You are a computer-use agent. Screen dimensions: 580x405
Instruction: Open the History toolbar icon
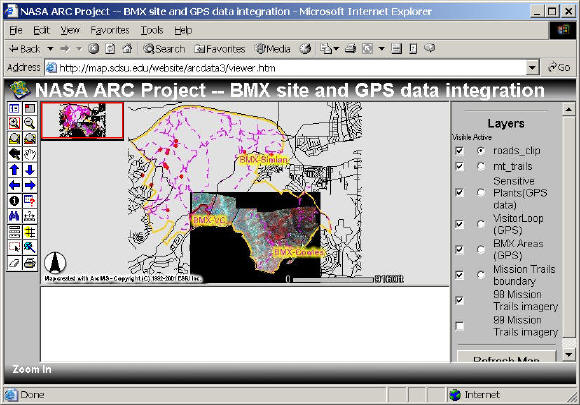305,48
